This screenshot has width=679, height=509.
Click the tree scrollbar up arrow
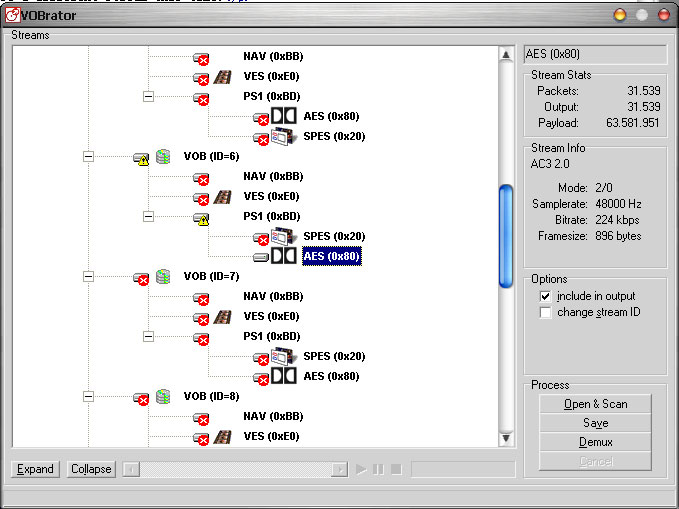[x=506, y=55]
